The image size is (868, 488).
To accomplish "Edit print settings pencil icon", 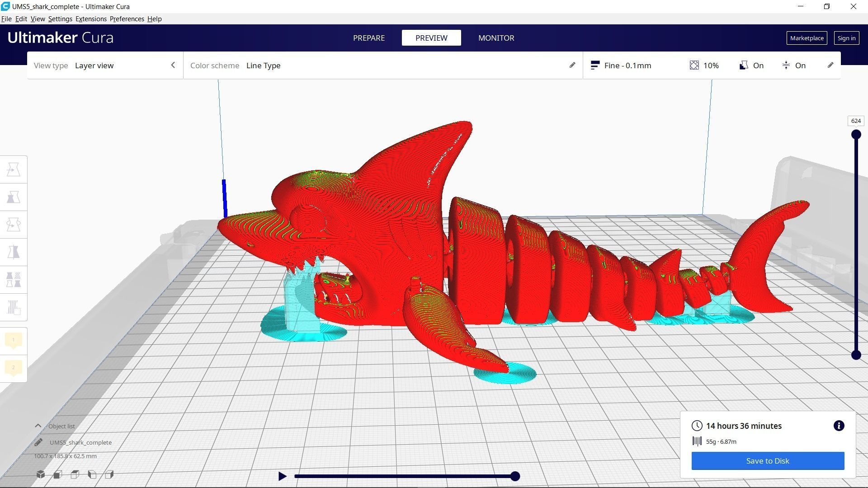I will click(830, 65).
